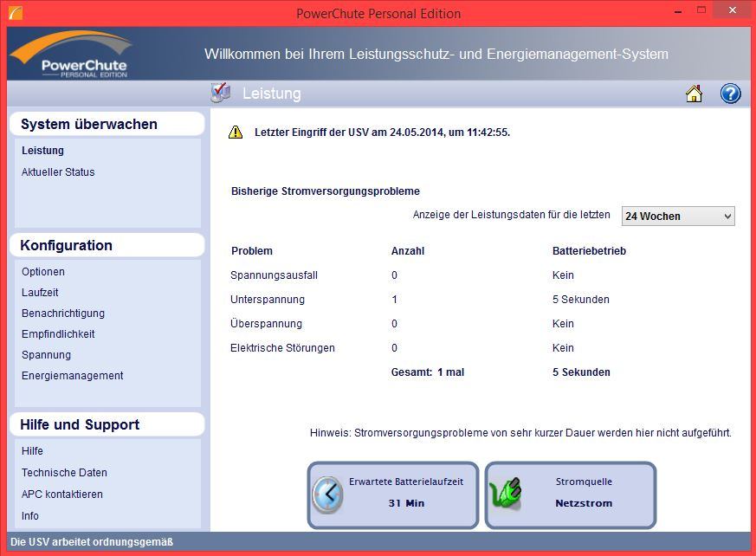Open the Info page
Screen dimensions: 756x556
point(30,516)
